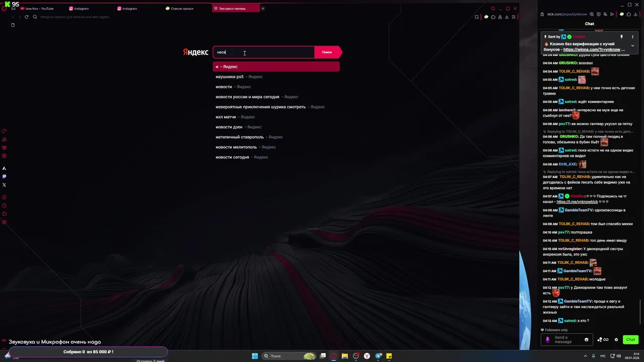Click the Send a message chat input

(x=567, y=339)
